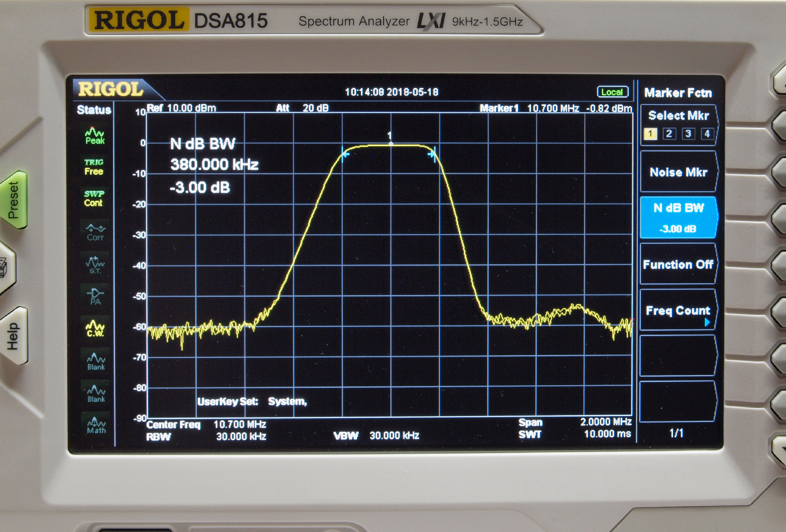Click the PA preamplifier status icon

95,296
